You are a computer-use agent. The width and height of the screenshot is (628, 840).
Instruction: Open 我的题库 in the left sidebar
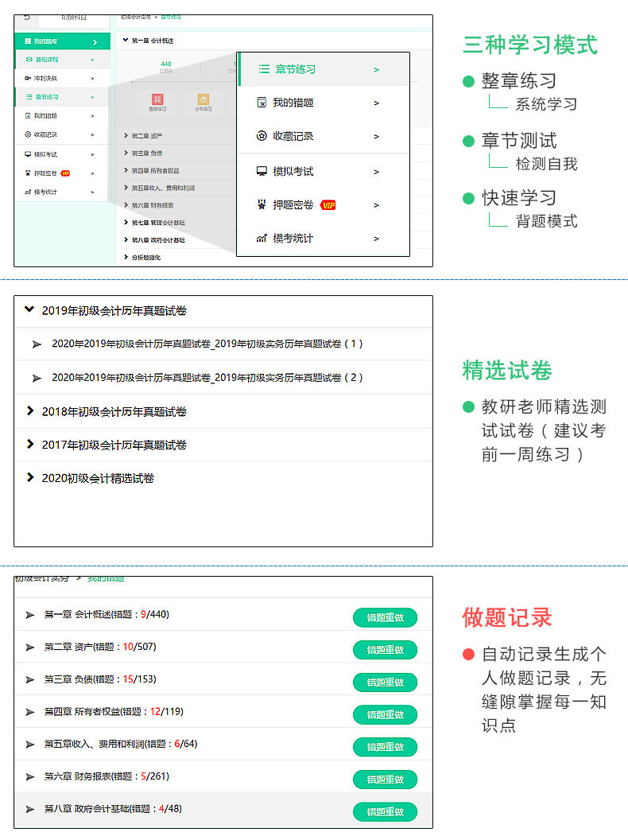coord(62,41)
